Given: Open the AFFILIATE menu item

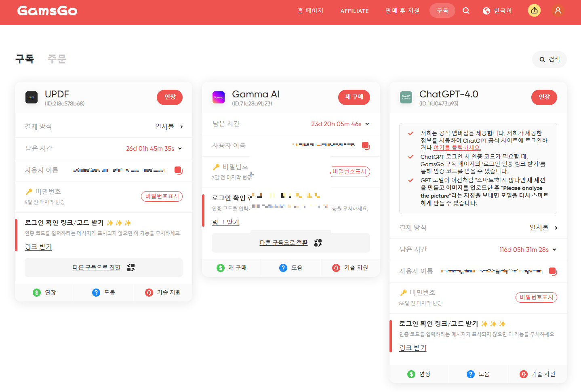Looking at the screenshot, I should [354, 11].
